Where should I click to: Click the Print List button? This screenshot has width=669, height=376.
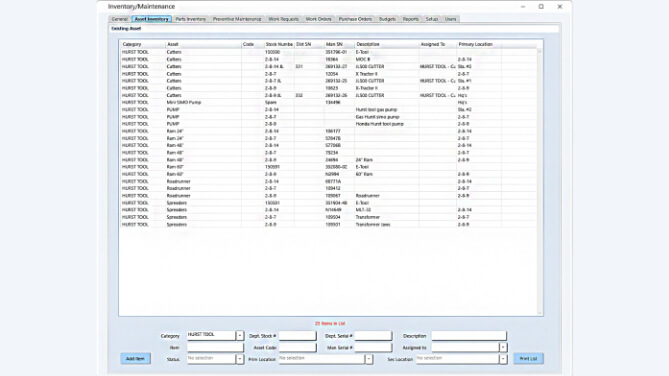tap(528, 359)
